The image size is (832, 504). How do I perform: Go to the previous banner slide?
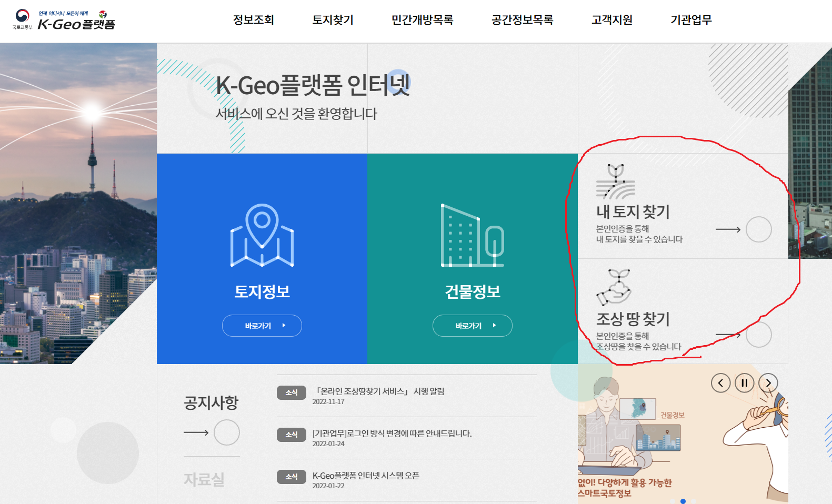tap(721, 383)
